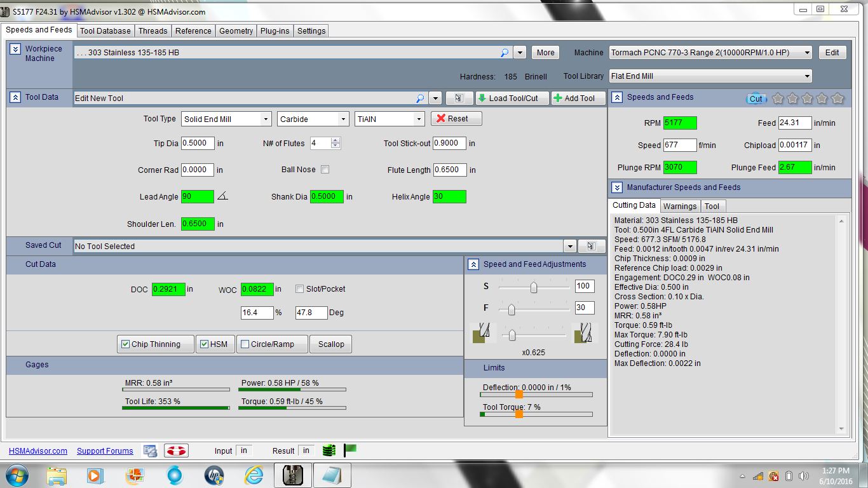Click the lead angle triangle icon

(x=222, y=196)
